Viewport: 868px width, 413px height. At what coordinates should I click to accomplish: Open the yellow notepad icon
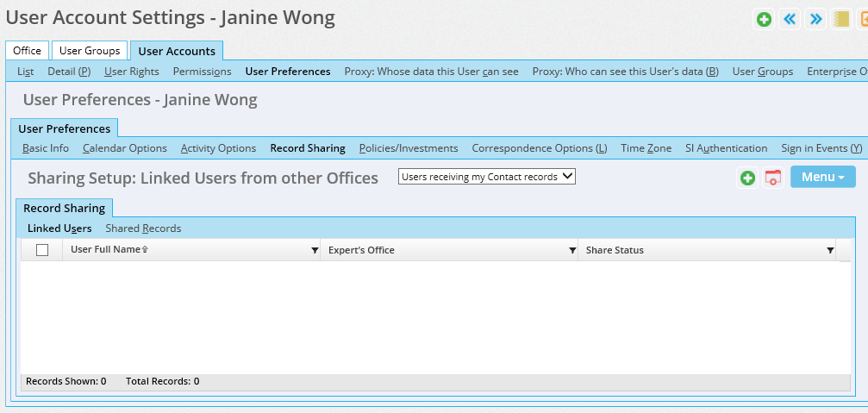tap(841, 19)
